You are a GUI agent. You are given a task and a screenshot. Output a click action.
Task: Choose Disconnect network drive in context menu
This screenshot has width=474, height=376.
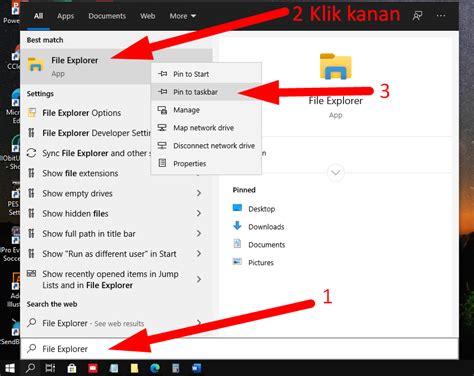tap(206, 146)
